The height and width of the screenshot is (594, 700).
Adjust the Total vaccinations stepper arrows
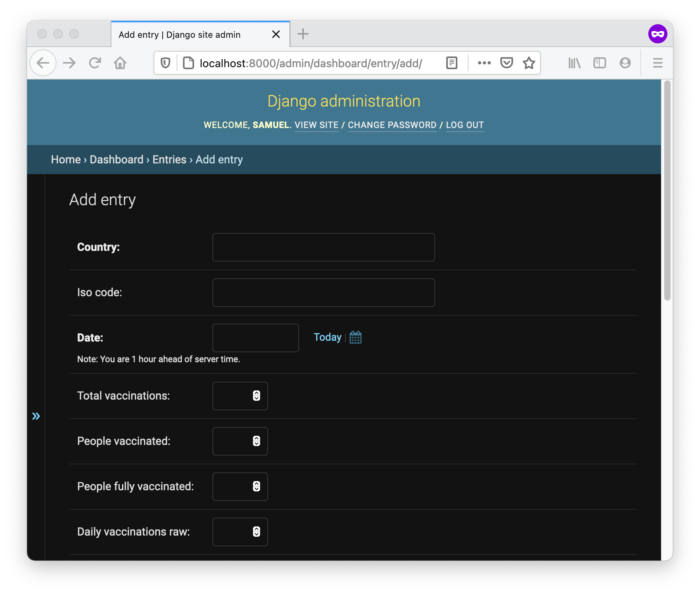[257, 396]
